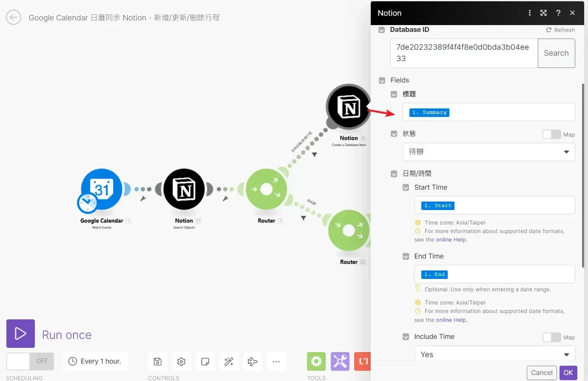Click the clock trigger icon on Google Calendar
Viewport: 588px width, 381px height.
click(87, 202)
